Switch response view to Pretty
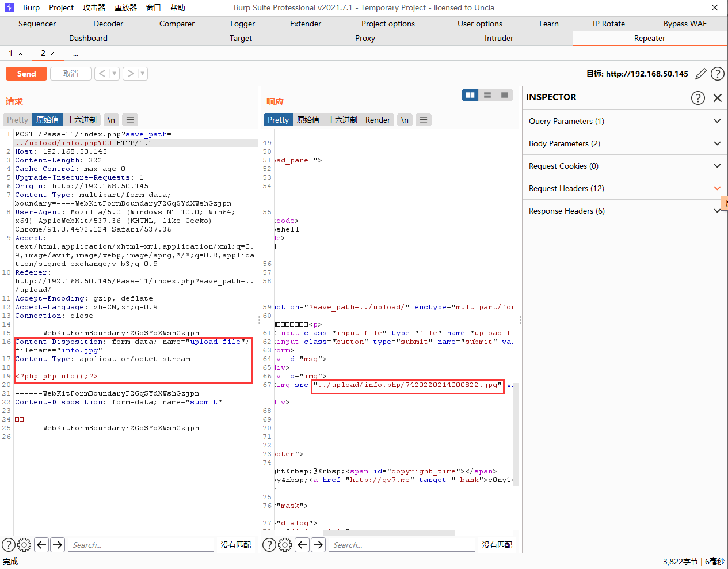 (x=278, y=120)
